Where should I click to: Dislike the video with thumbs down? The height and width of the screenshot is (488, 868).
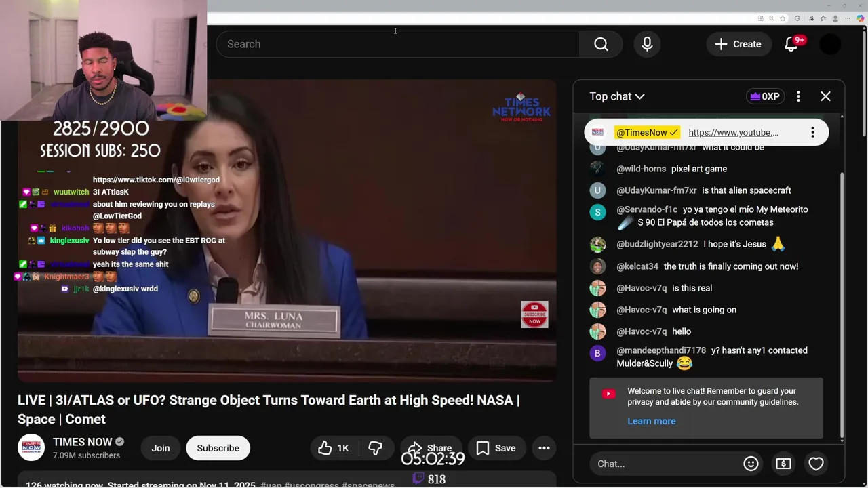[x=375, y=448]
